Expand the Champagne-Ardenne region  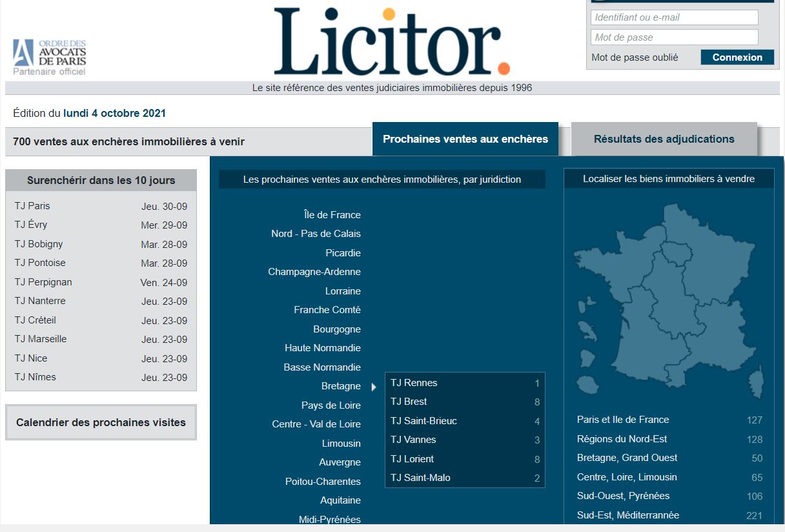tap(314, 272)
